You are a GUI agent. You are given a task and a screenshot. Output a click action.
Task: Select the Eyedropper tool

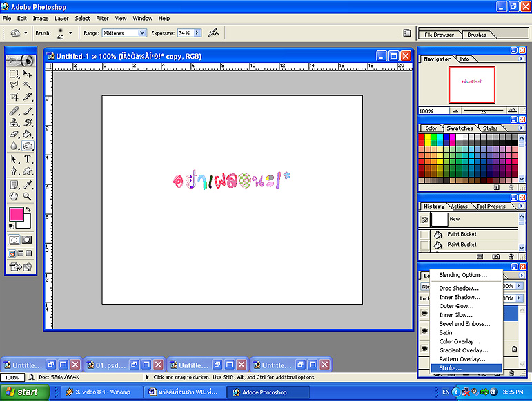[28, 184]
